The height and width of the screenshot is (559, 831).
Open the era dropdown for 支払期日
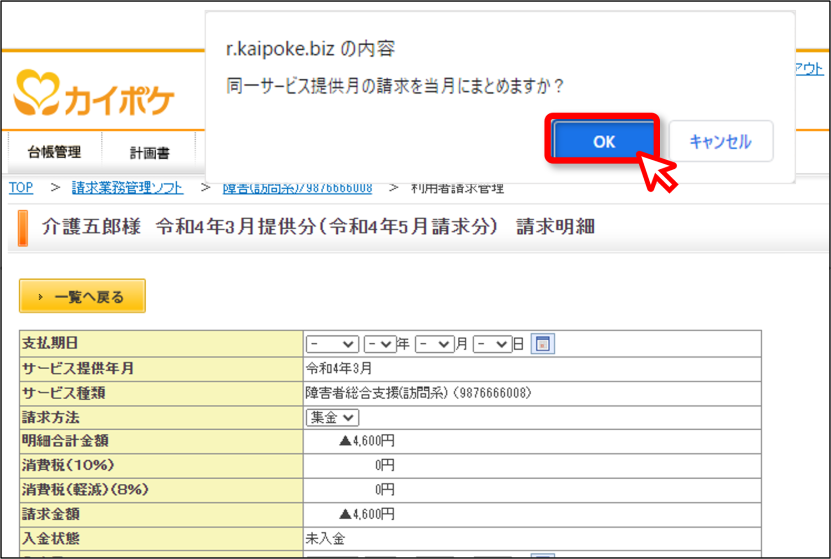[332, 344]
